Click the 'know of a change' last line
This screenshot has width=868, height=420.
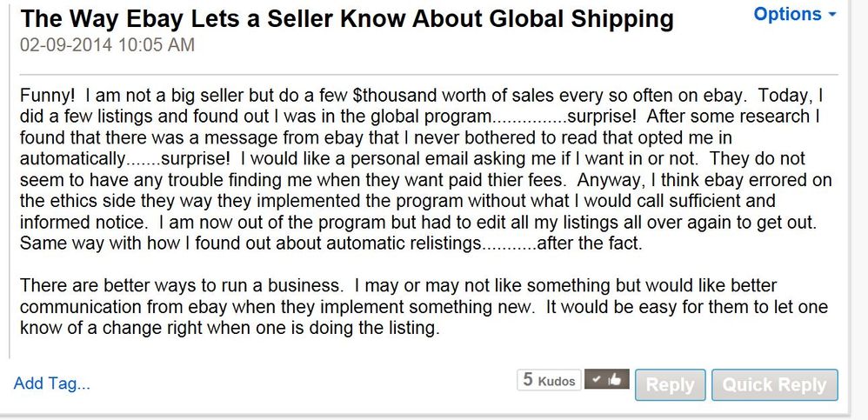[x=230, y=328]
